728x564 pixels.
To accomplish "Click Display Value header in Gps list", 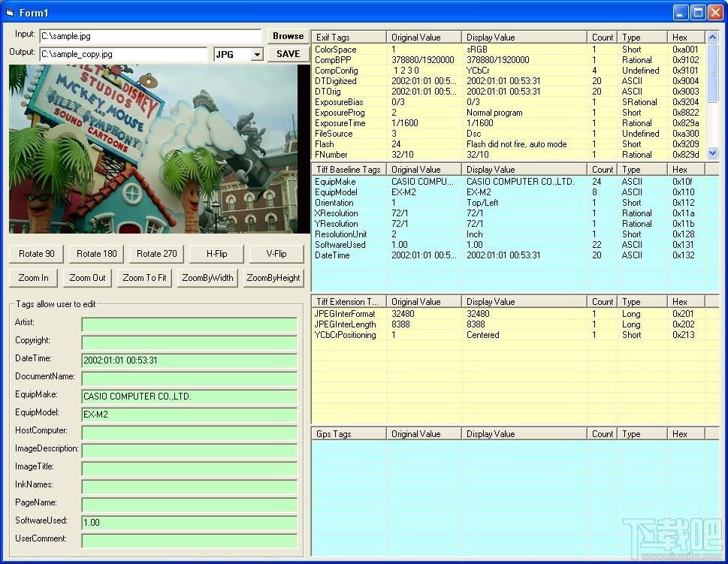I will (524, 434).
